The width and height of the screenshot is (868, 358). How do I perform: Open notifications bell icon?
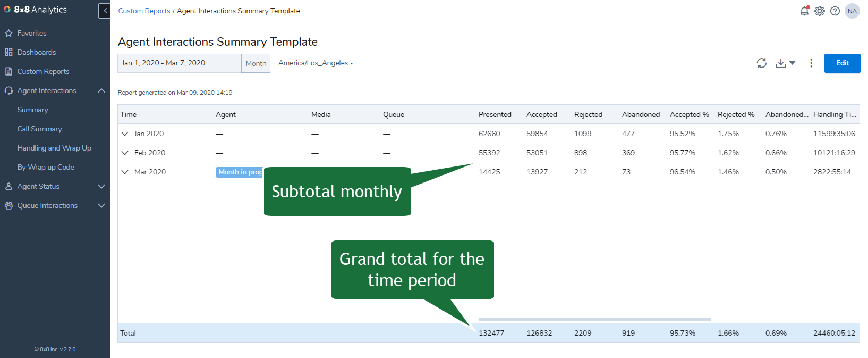(805, 11)
